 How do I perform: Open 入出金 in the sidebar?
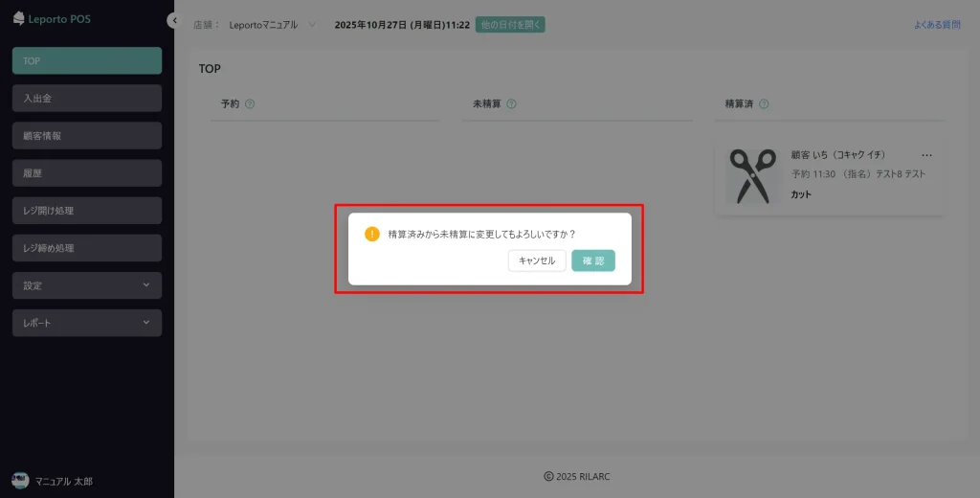87,98
